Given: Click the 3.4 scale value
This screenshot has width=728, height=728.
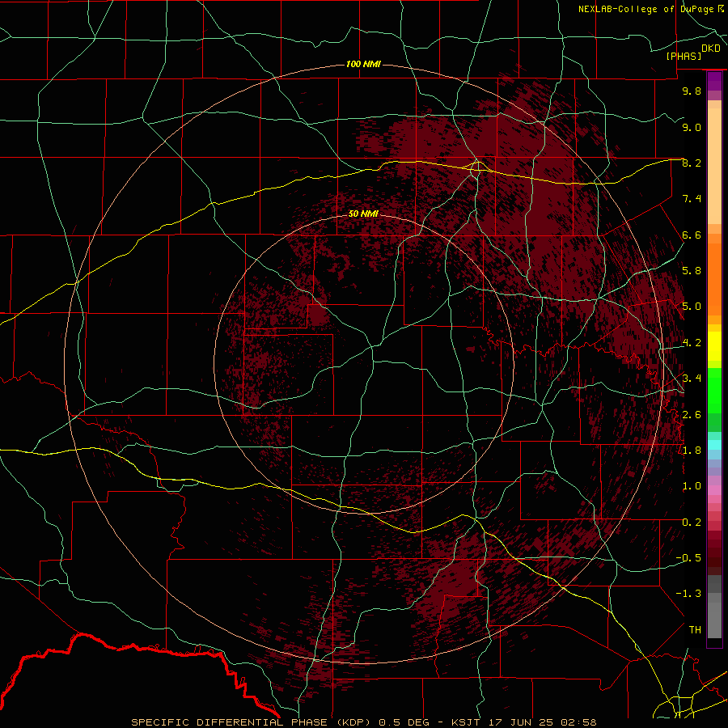Looking at the screenshot, I should 692,379.
